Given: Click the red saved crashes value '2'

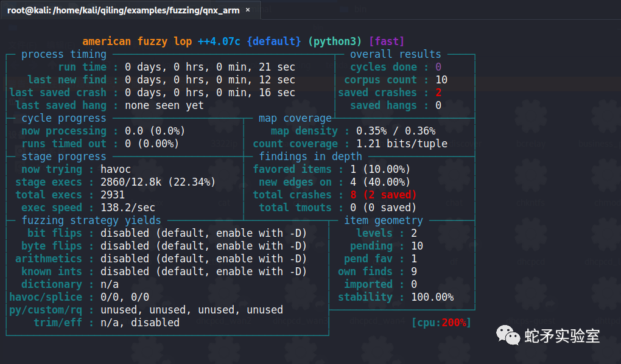Looking at the screenshot, I should pyautogui.click(x=438, y=93).
